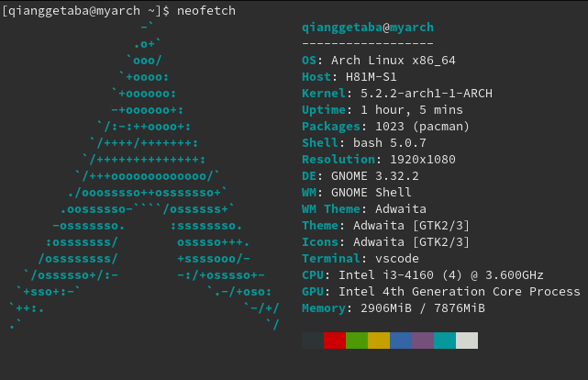The height and width of the screenshot is (380, 588).
Task: Click the WM: GNOME Shell line
Action: 357,193
